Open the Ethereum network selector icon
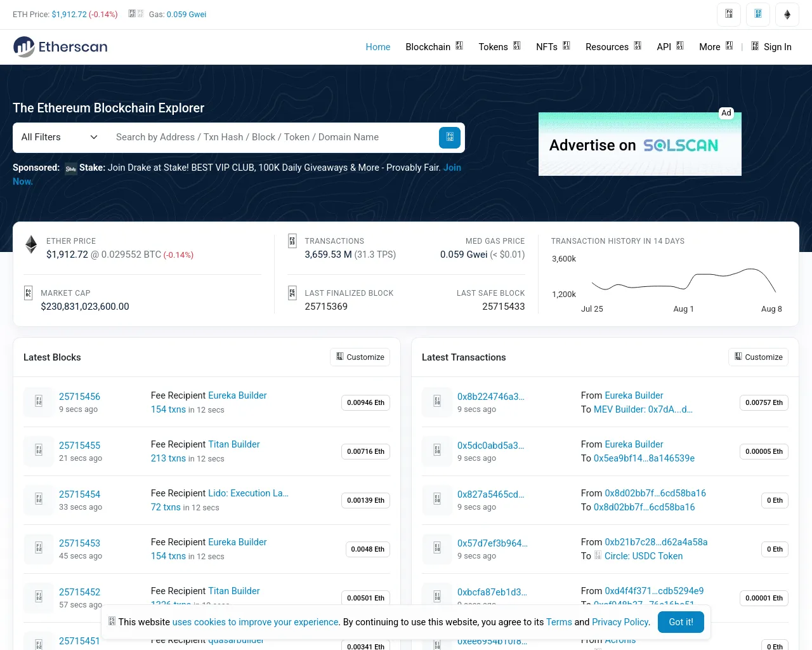The width and height of the screenshot is (812, 650). tap(787, 14)
